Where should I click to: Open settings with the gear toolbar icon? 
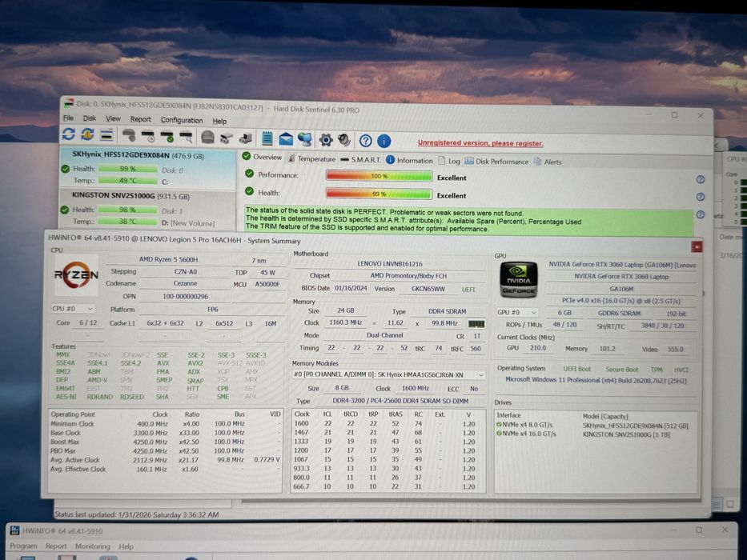(x=326, y=140)
